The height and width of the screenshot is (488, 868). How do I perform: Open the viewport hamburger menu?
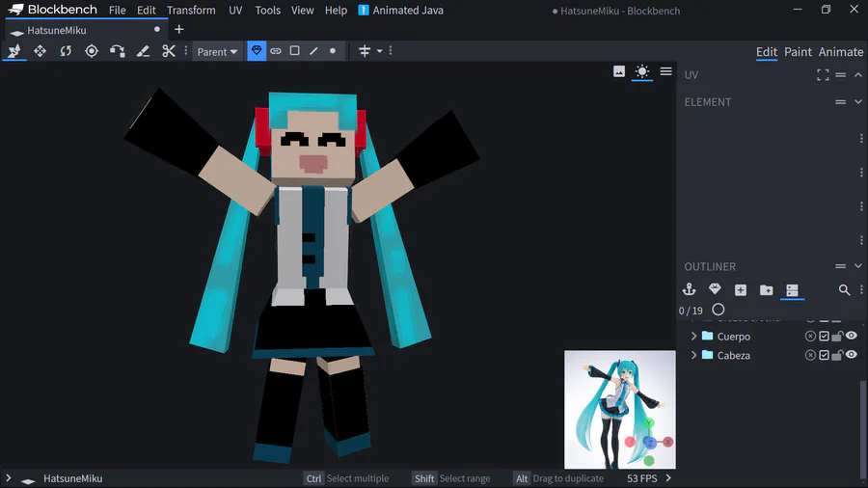(665, 71)
